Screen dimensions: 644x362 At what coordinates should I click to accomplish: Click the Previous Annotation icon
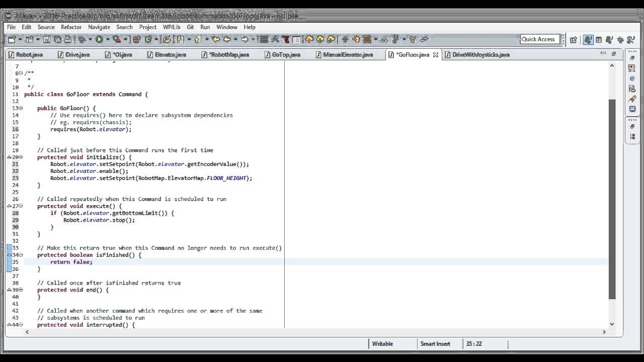coord(197,39)
